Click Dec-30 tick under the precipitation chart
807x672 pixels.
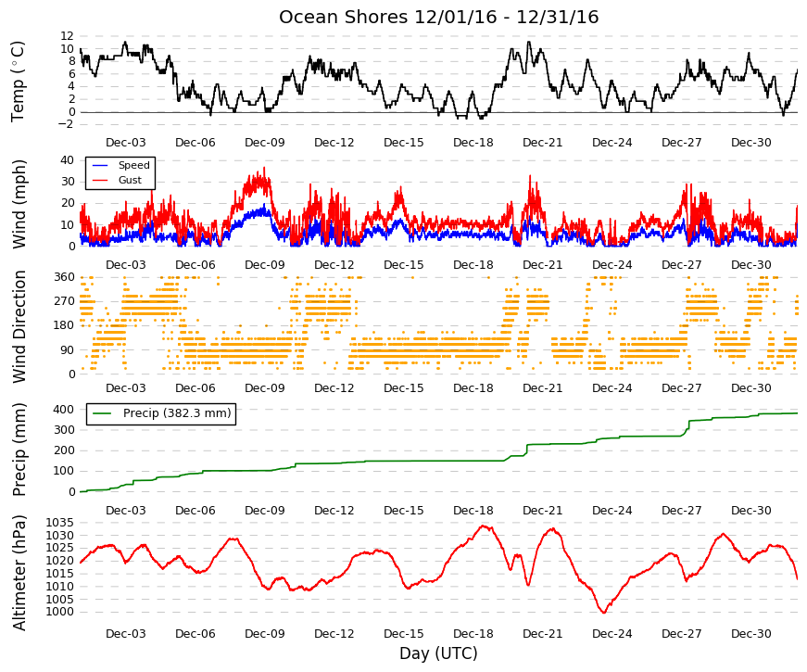click(x=750, y=511)
